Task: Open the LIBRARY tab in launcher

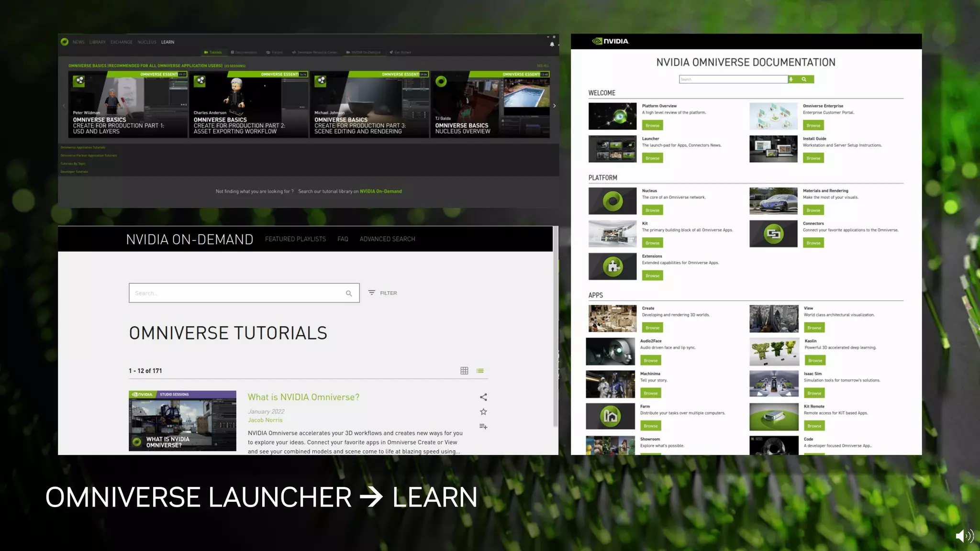Action: (x=97, y=42)
